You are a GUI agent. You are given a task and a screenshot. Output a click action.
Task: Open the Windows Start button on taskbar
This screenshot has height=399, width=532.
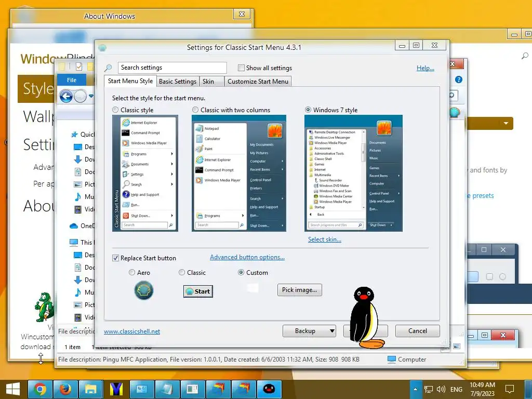coord(13,389)
